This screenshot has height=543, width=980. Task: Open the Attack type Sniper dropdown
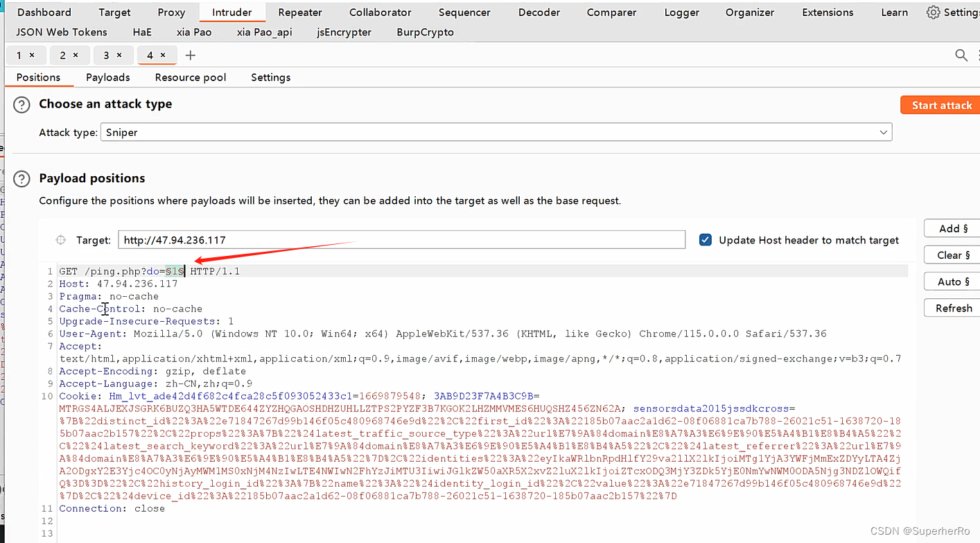(496, 132)
